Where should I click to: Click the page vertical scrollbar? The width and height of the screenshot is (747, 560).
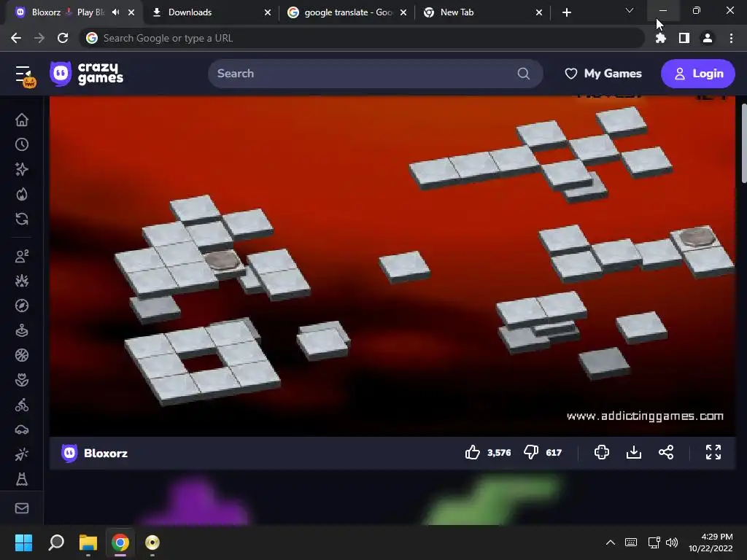click(x=743, y=143)
